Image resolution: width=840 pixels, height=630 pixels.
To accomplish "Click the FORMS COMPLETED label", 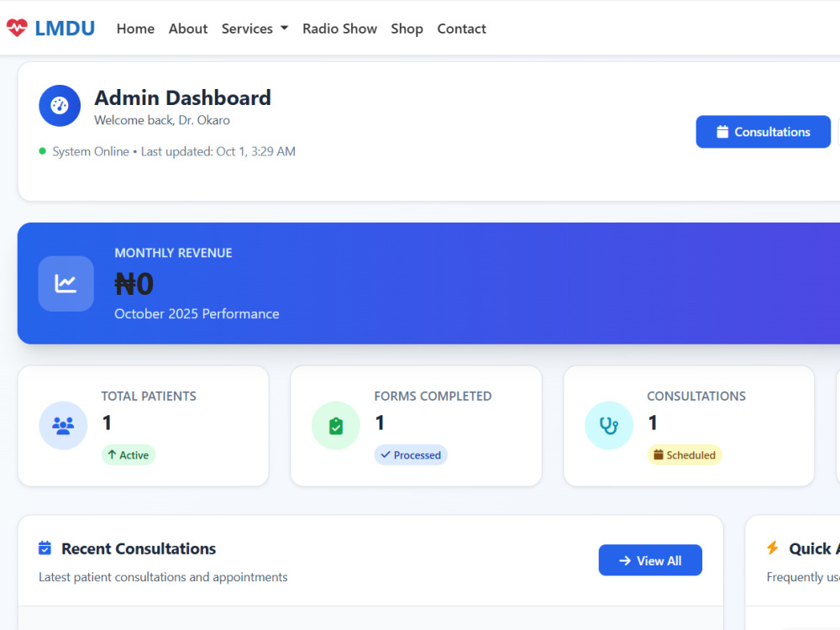I will pyautogui.click(x=433, y=396).
